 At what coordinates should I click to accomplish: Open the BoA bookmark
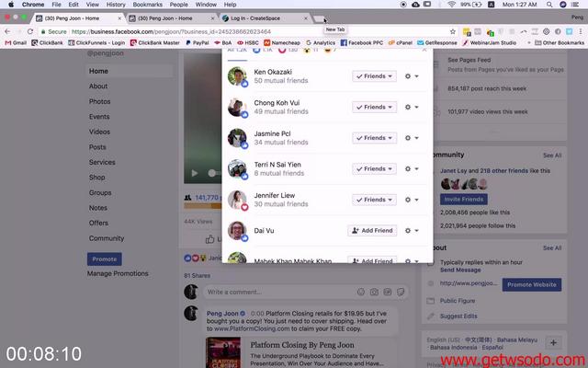click(222, 43)
